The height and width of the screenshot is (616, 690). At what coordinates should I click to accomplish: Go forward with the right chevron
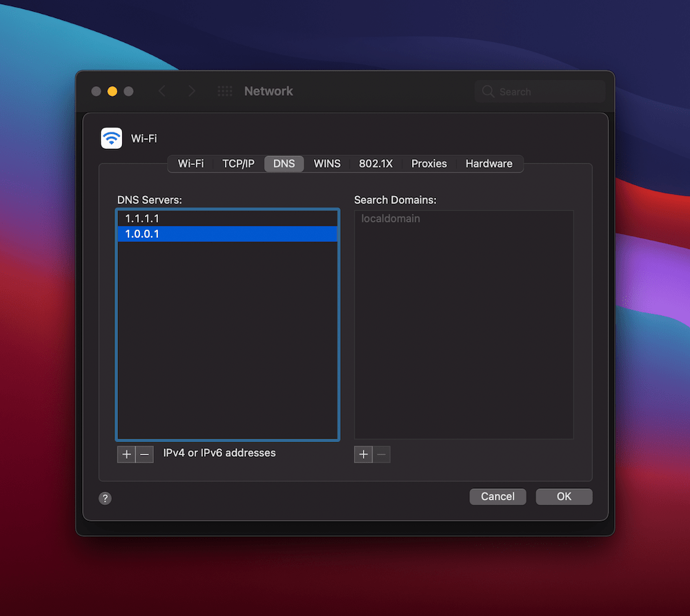191,91
